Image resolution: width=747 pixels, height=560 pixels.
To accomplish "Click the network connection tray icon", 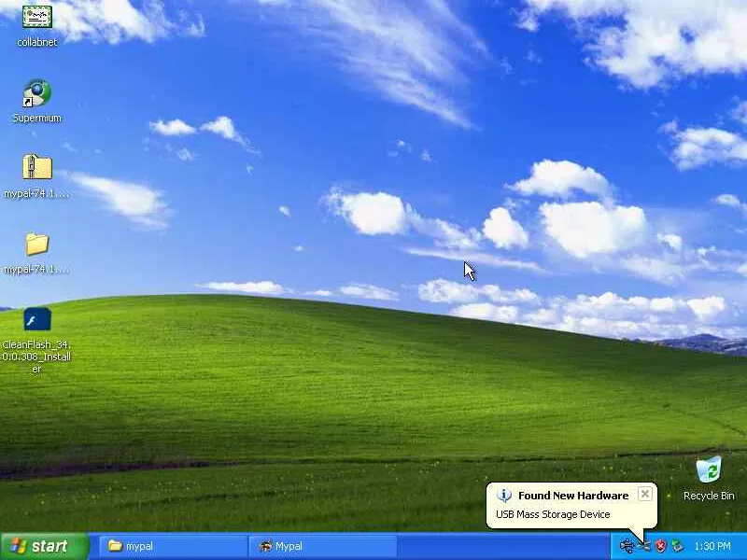I will pyautogui.click(x=643, y=546).
